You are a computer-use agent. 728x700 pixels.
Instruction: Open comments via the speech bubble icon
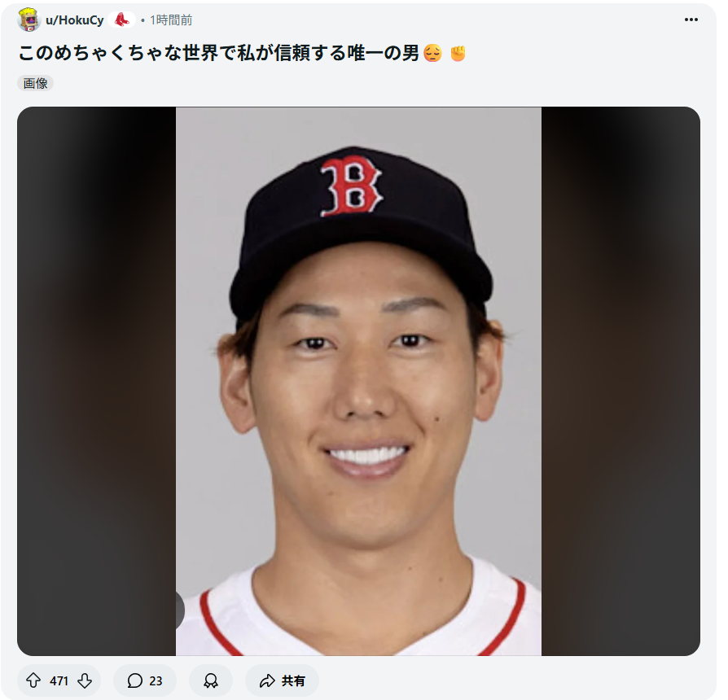pyautogui.click(x=134, y=680)
